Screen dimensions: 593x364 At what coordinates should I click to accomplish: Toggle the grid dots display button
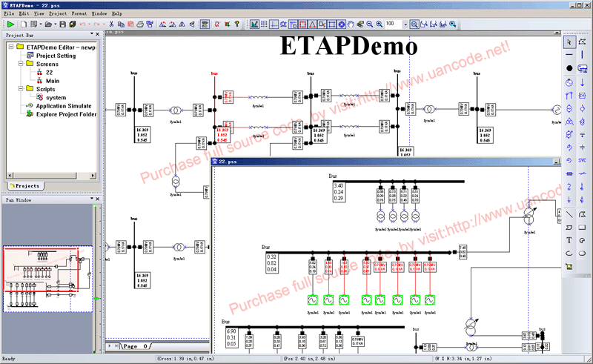[264, 24]
